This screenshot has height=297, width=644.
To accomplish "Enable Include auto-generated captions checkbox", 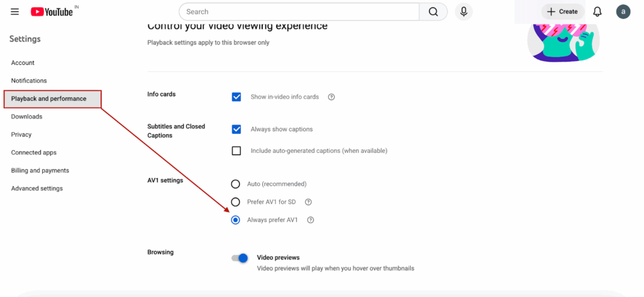I will click(x=236, y=151).
